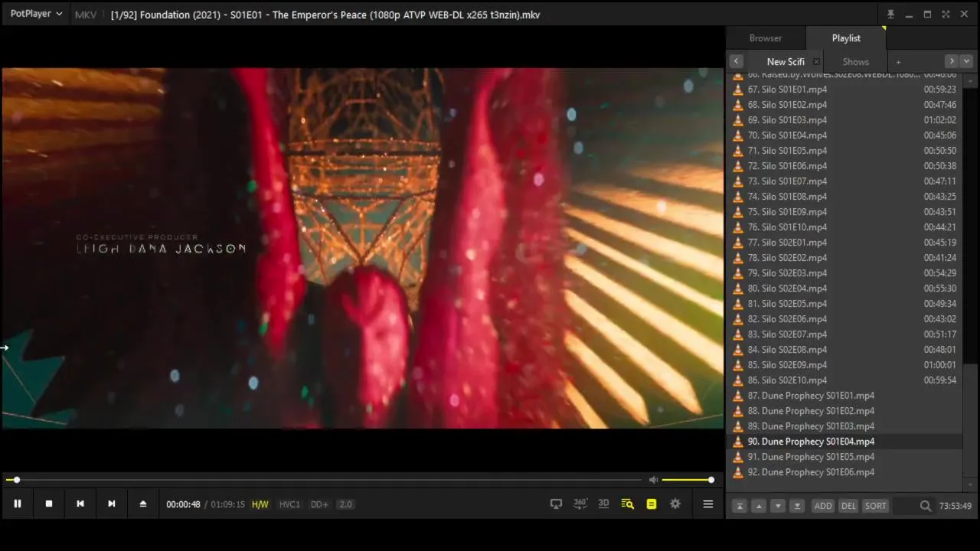980x551 pixels.
Task: Click VLC cone icon of Dune Prophecy S01E02.mp4
Action: tap(738, 411)
